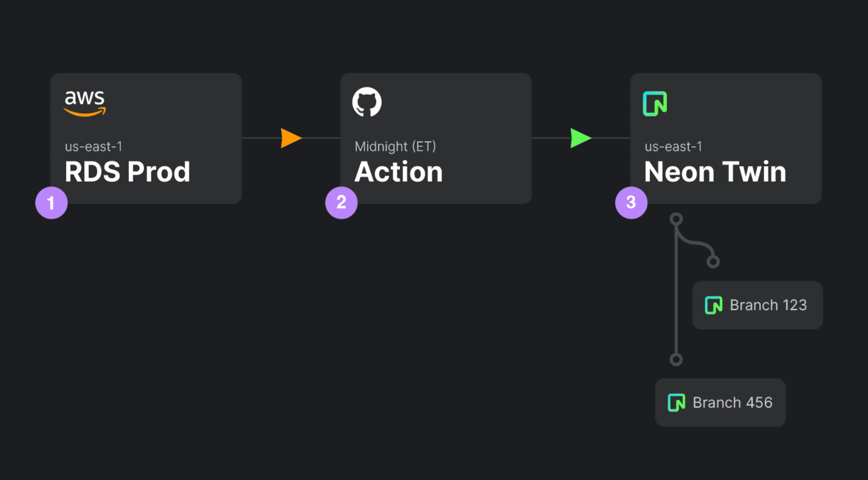Click the Neon Twin title
The height and width of the screenshot is (480, 868).
[715, 172]
